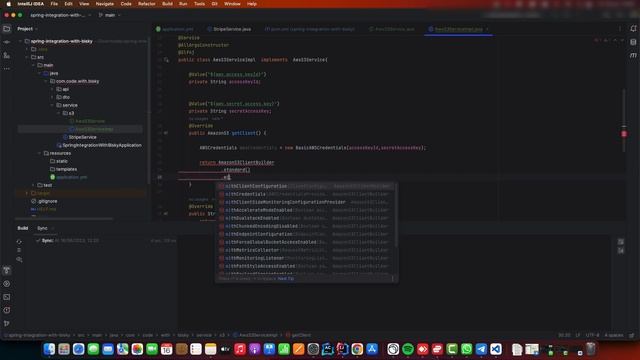Click the getClient breadcrumb in status bar
Screen dimensions: 640x360
point(298,336)
